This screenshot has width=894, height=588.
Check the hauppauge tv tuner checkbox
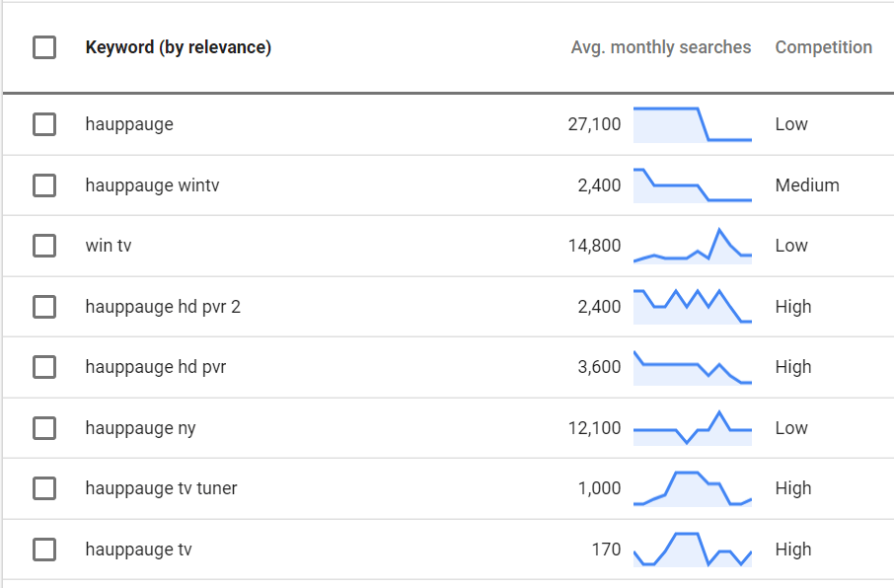44,488
